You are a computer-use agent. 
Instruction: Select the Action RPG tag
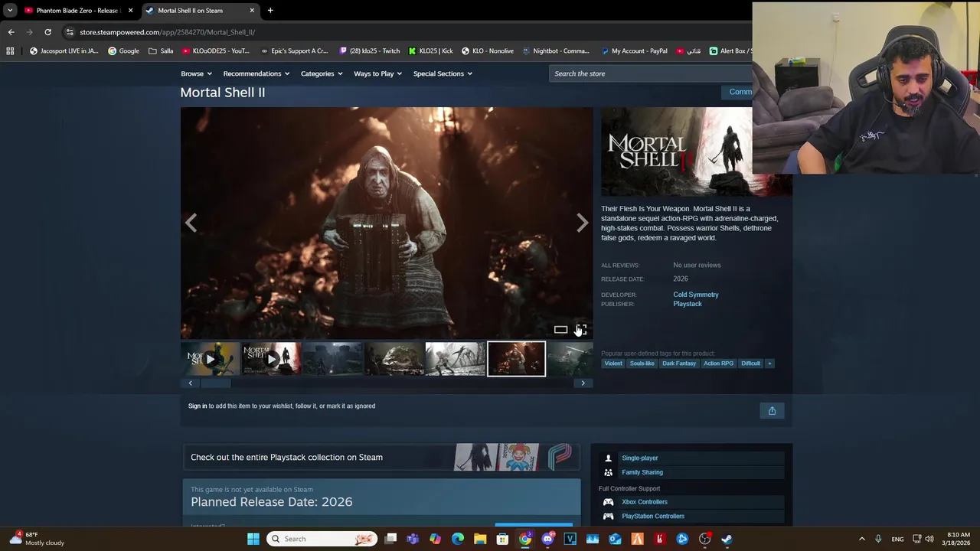(x=718, y=364)
